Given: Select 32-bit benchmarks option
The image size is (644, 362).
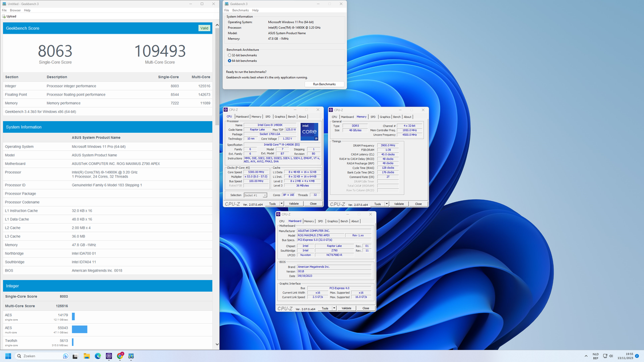Looking at the screenshot, I should [229, 55].
